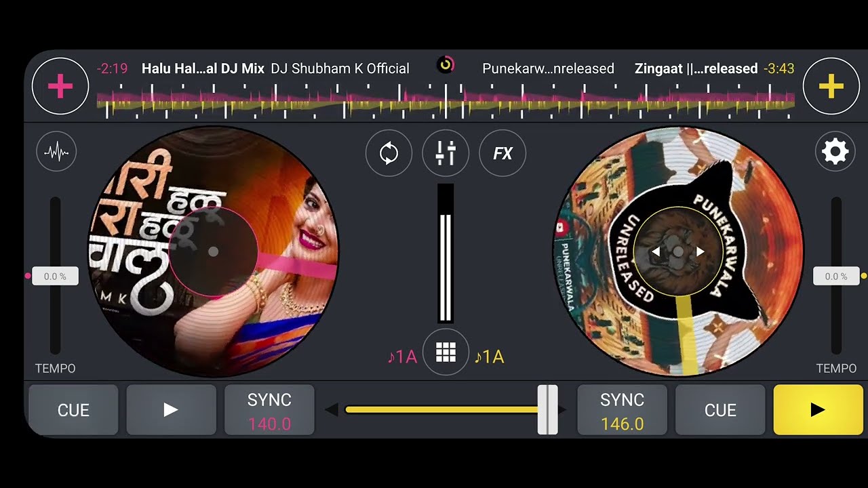This screenshot has height=488, width=868.
Task: Nudge right deck forward with right arrow
Action: [x=701, y=251]
